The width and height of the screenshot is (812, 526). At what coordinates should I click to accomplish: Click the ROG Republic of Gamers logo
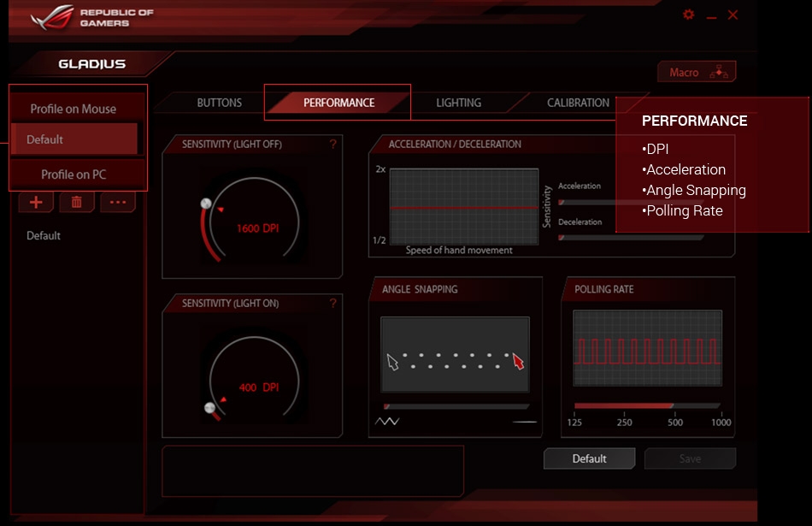[x=91, y=18]
